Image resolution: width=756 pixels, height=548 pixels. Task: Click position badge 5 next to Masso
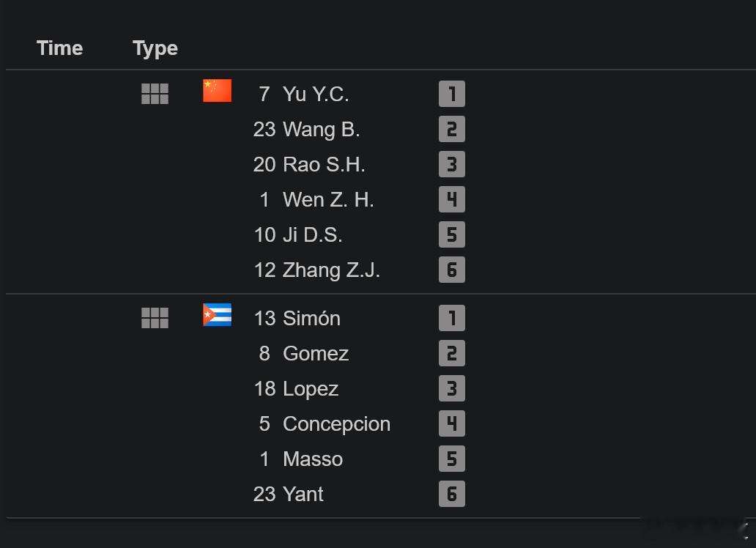[x=452, y=459]
